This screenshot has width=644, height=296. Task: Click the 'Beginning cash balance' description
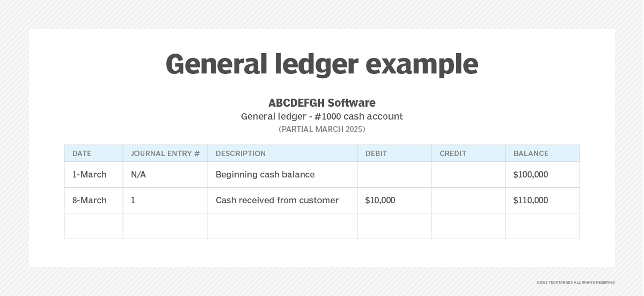pos(265,175)
